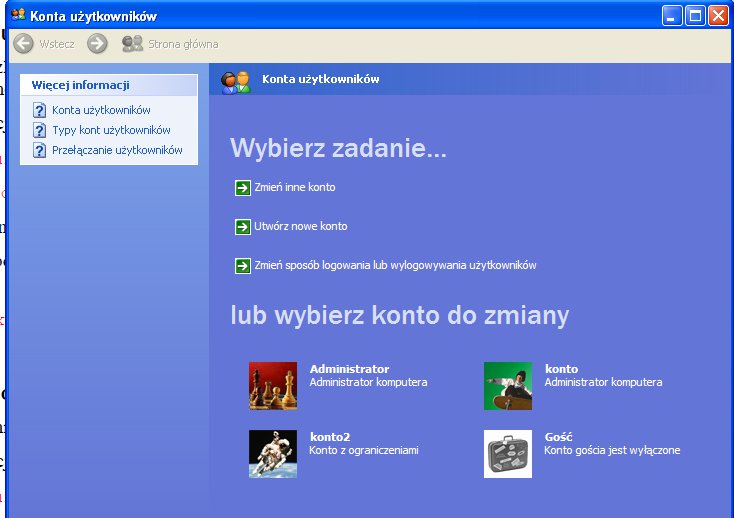
Task: Click the green arrow beside Utwórz nowe konto
Action: coord(242,227)
